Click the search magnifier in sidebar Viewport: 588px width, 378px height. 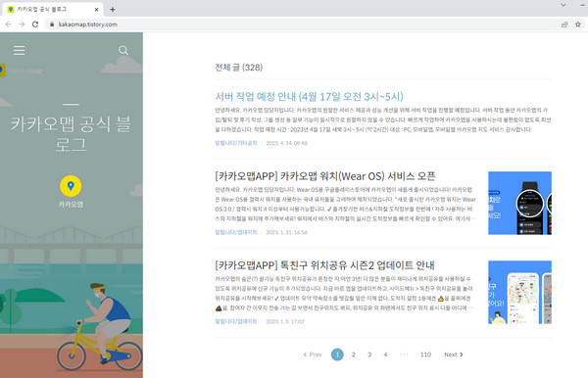123,50
